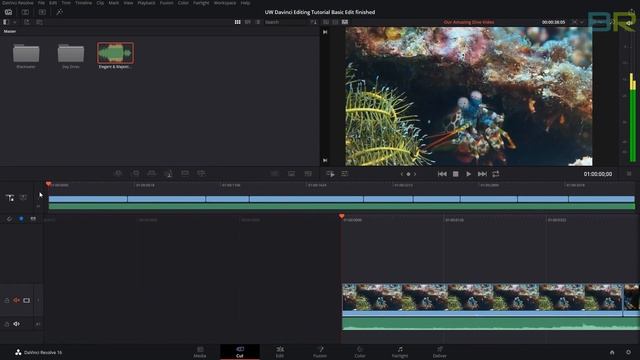Open the Workspace menu
Viewport: 640px width, 360px height.
[225, 3]
